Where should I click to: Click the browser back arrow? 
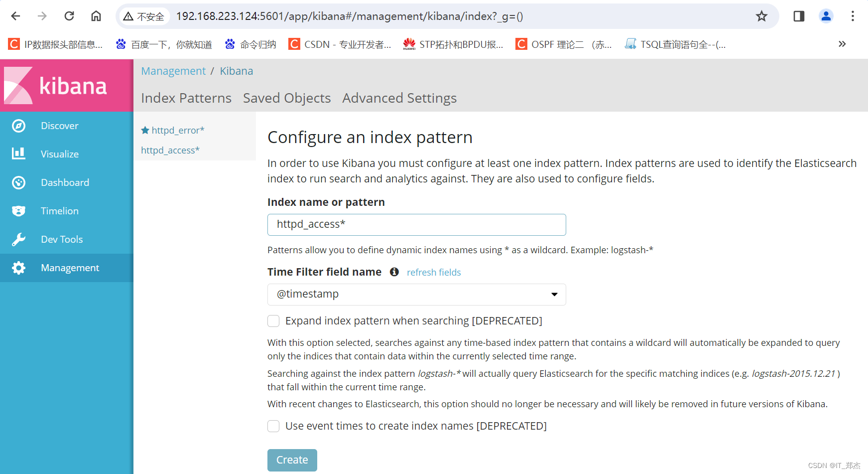(15, 16)
